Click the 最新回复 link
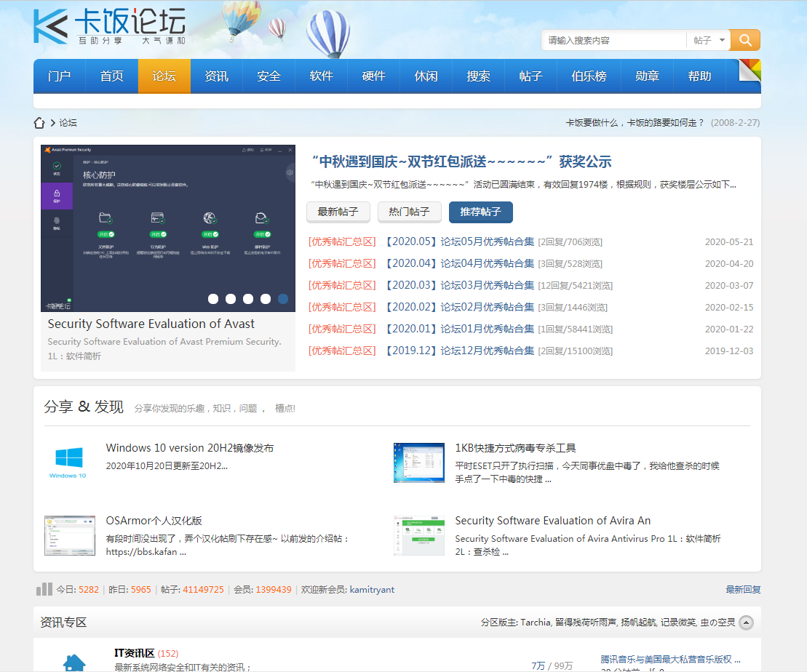The width and height of the screenshot is (807, 672). (x=743, y=590)
